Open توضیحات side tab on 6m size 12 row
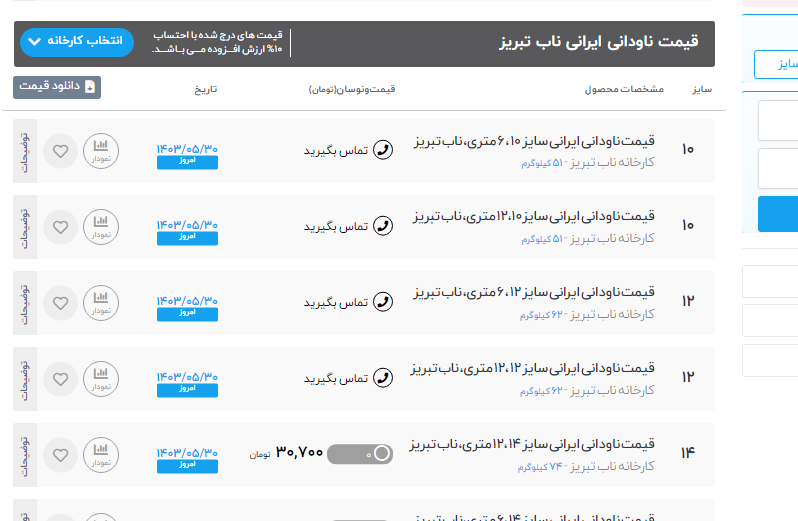798x521 pixels. pyautogui.click(x=25, y=302)
